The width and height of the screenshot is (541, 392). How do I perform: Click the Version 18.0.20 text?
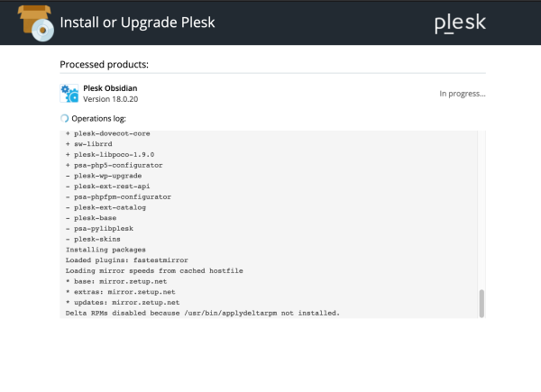110,99
